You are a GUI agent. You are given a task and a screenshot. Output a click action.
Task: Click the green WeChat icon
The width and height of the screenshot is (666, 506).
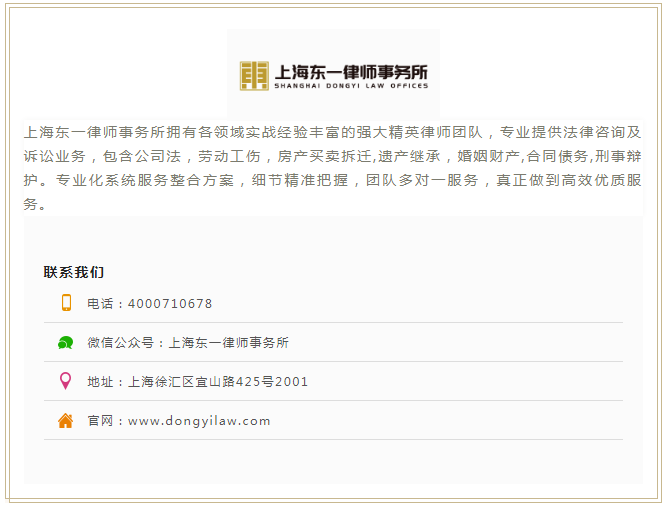coord(66,342)
